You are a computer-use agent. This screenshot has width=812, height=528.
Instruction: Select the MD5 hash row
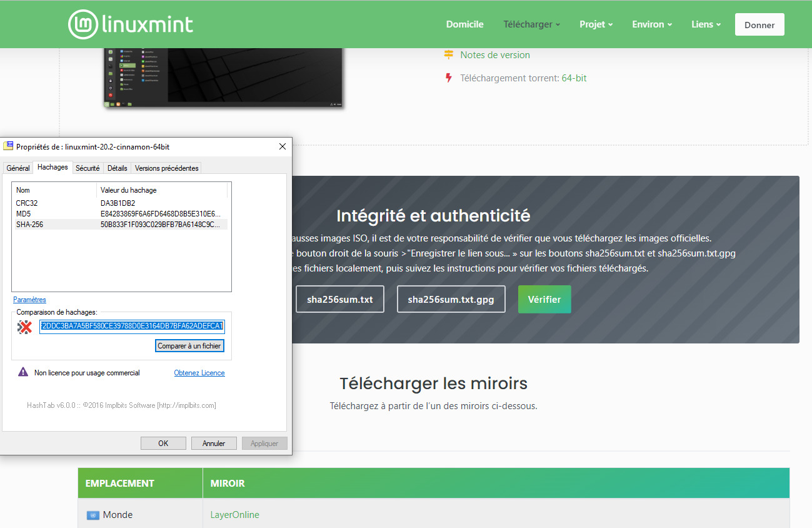point(120,214)
